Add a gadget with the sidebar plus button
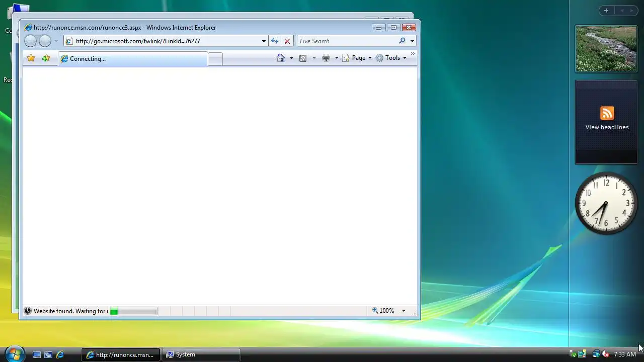The width and height of the screenshot is (644, 362). tap(606, 11)
